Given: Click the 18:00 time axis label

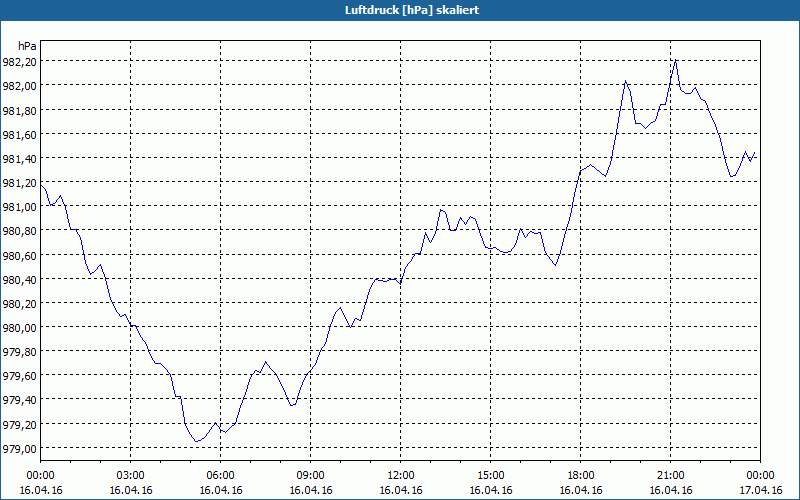Looking at the screenshot, I should click(x=581, y=476).
